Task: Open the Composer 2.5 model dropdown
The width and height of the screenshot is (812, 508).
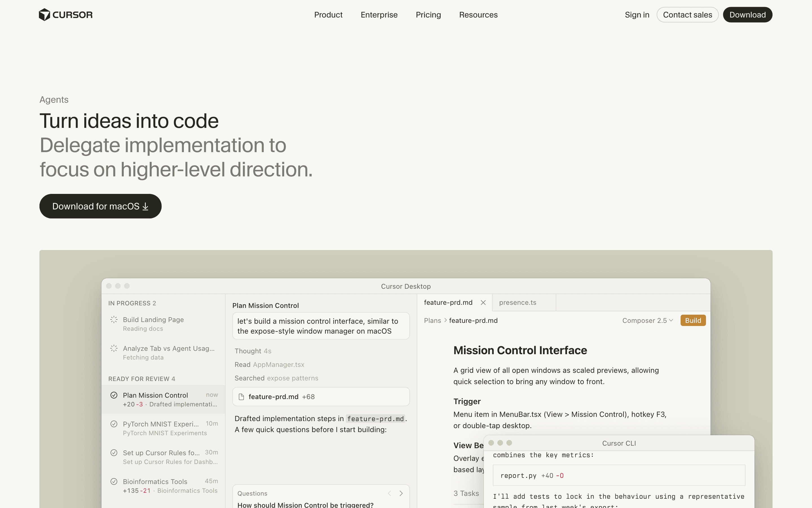Action: 648,321
